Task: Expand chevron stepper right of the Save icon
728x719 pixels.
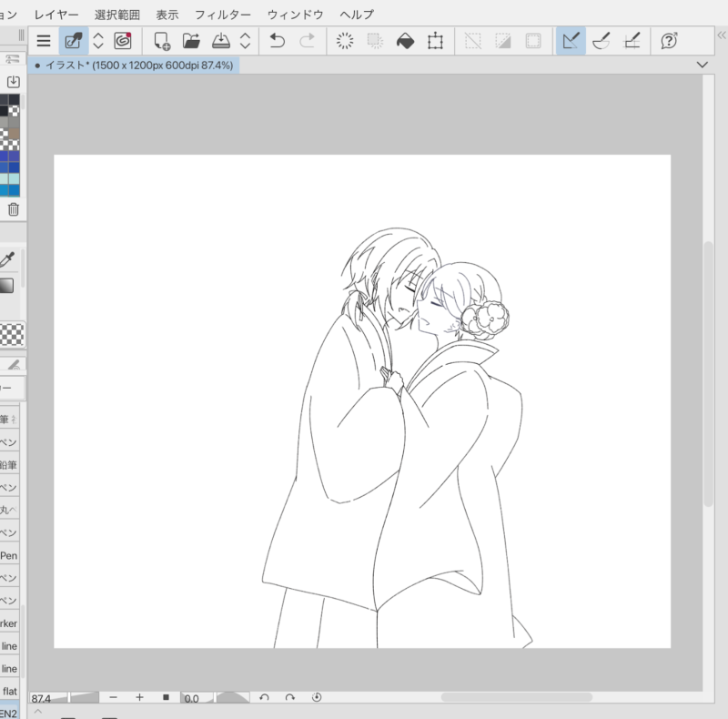Action: (245, 41)
